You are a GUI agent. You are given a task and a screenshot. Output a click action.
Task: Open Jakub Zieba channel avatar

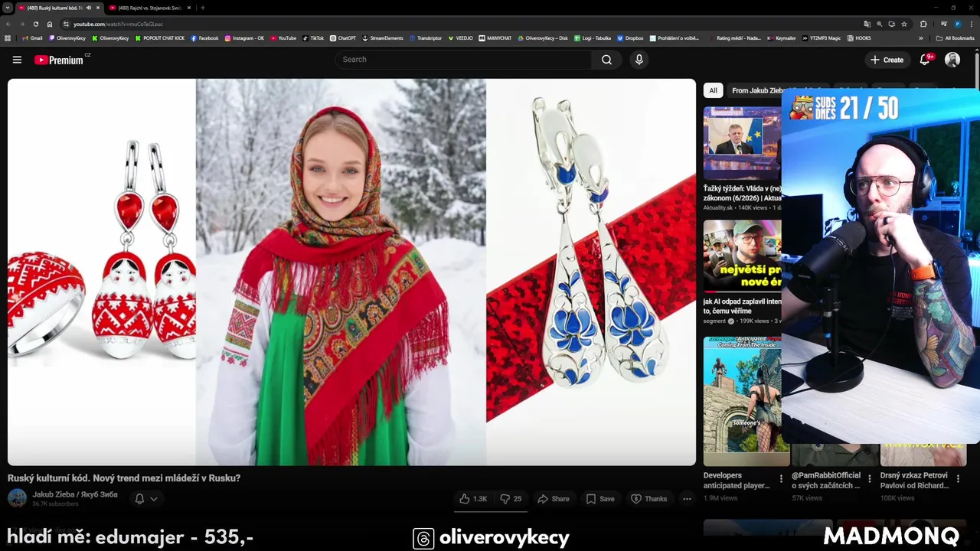[17, 498]
